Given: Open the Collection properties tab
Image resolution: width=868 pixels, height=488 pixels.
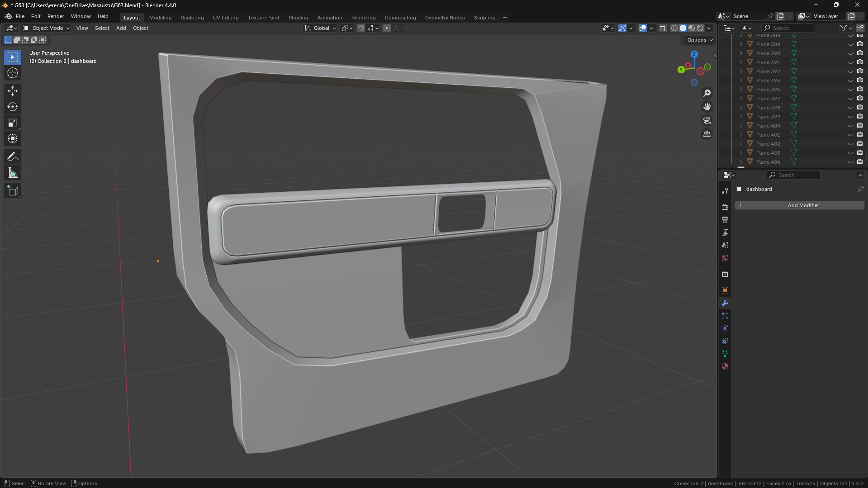Looking at the screenshot, I should tap(725, 274).
